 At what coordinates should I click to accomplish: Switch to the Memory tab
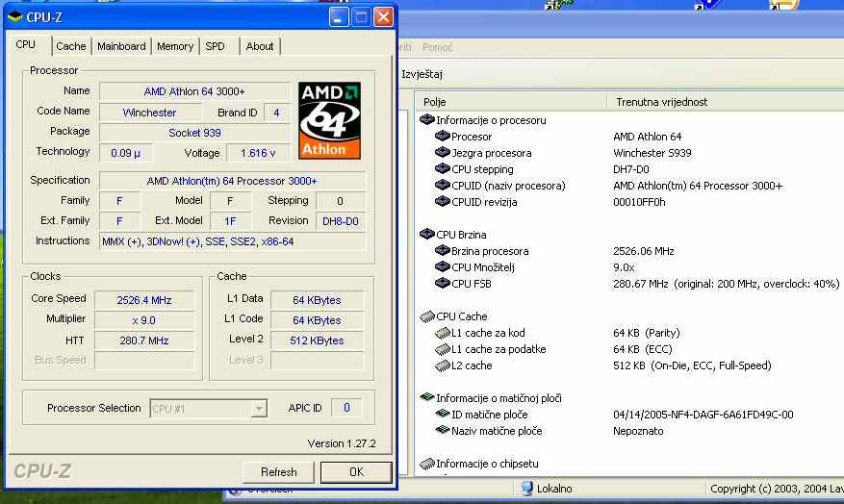coord(175,46)
